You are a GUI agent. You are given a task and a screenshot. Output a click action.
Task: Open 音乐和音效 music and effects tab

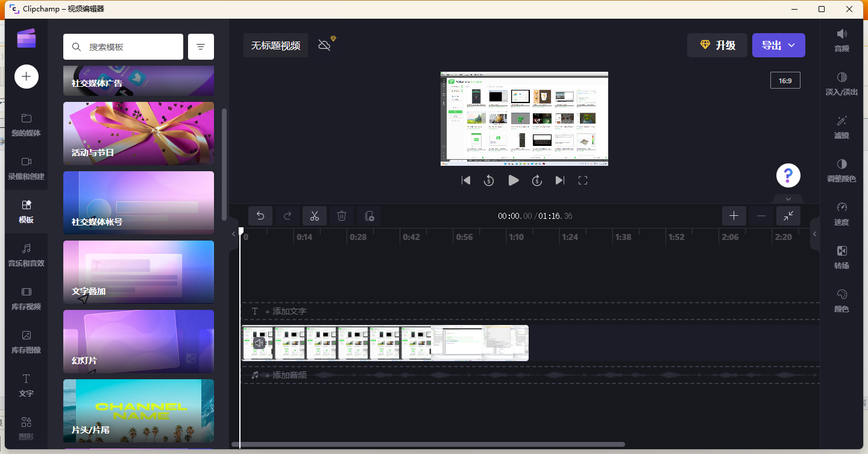[x=26, y=255]
